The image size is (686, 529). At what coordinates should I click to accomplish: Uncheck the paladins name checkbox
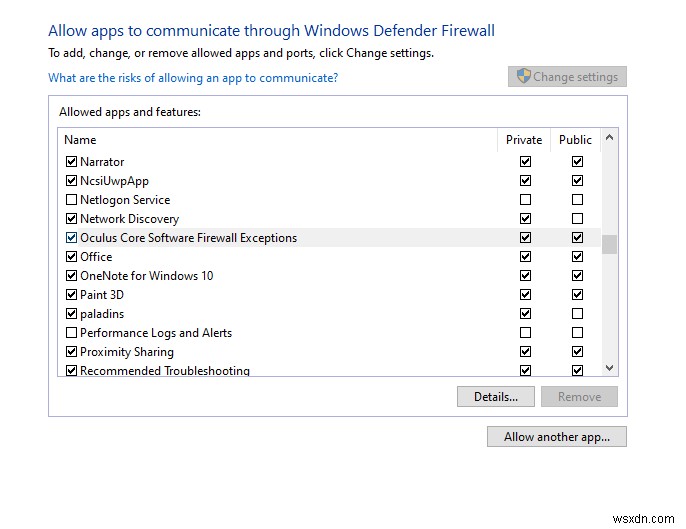71,314
